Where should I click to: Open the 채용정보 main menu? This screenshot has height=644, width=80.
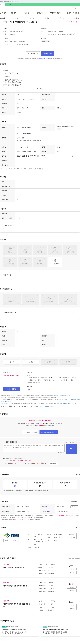pos(13,13)
